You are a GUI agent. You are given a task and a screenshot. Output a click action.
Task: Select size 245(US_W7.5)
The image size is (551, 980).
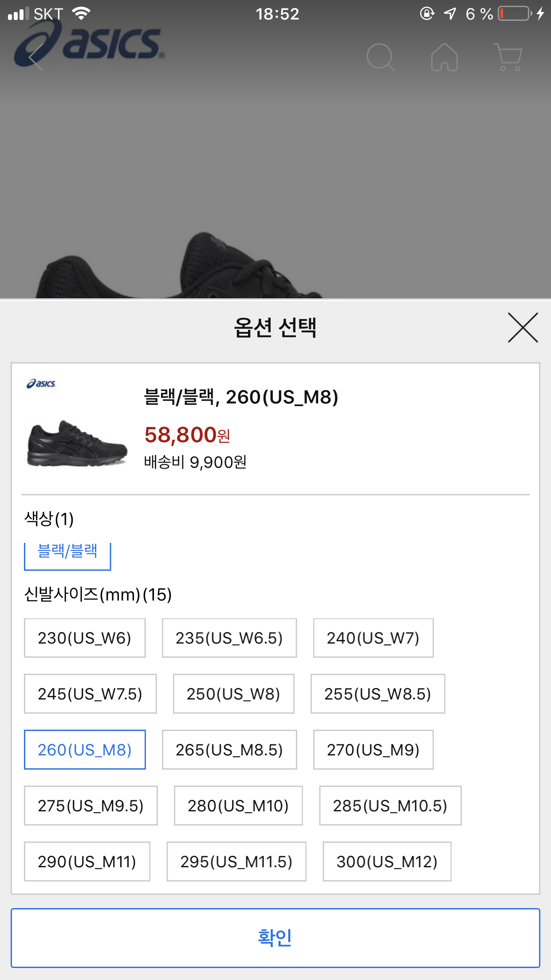pos(90,694)
